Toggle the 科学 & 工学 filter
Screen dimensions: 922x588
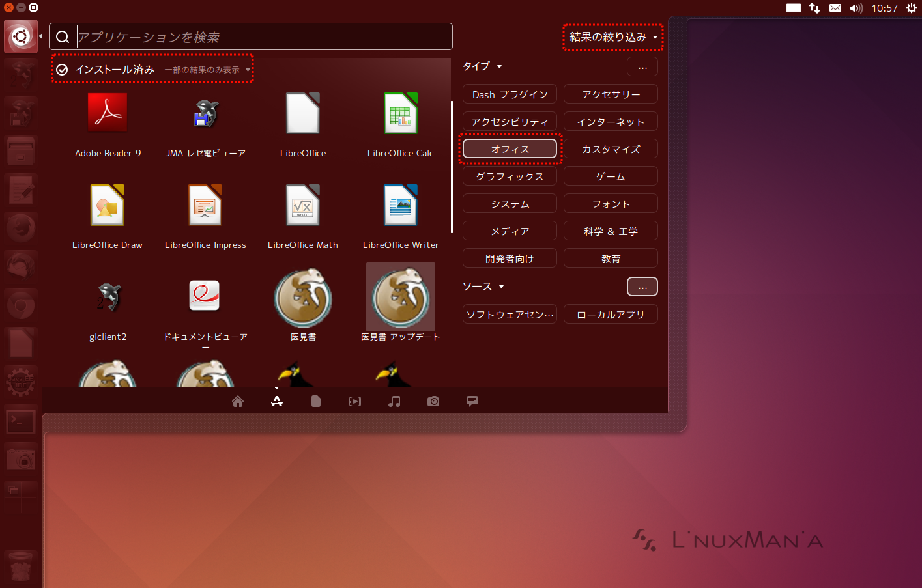(611, 231)
